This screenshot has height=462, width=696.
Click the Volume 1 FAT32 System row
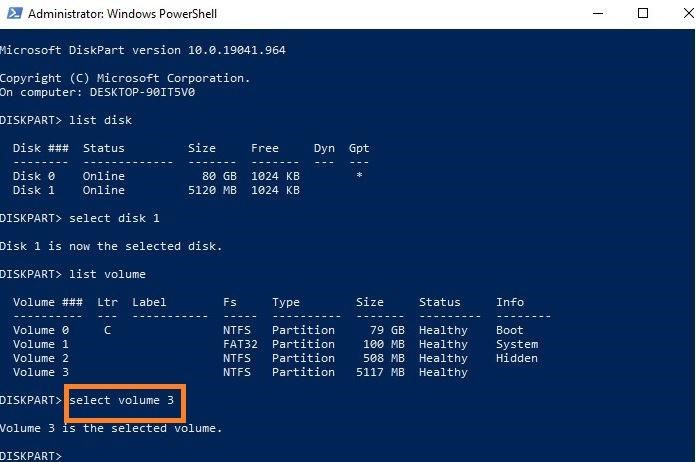(x=270, y=344)
